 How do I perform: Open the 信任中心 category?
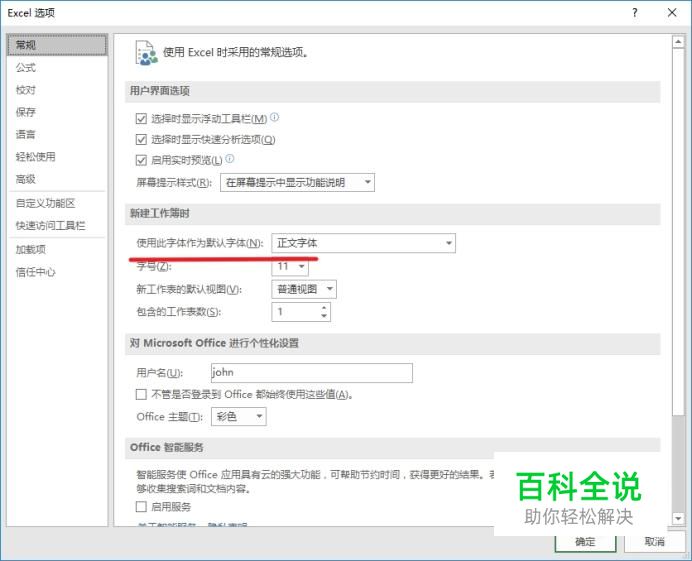pyautogui.click(x=35, y=272)
